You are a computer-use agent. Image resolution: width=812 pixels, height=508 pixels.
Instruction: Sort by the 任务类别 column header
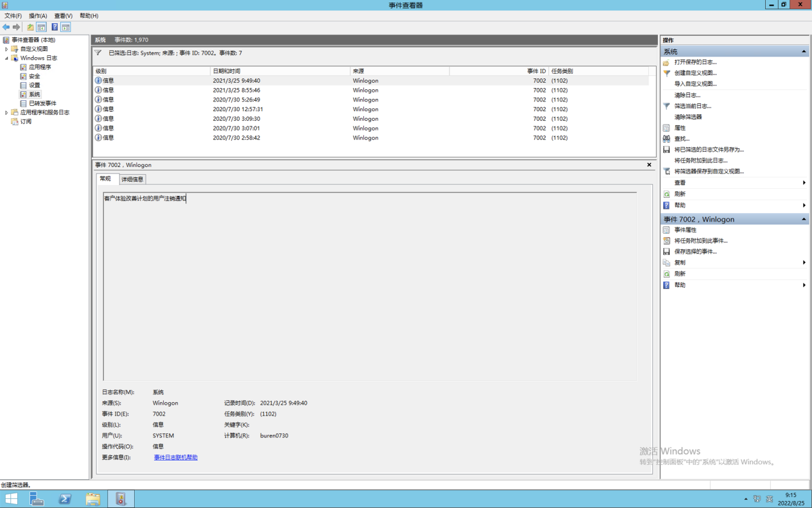[x=598, y=71]
